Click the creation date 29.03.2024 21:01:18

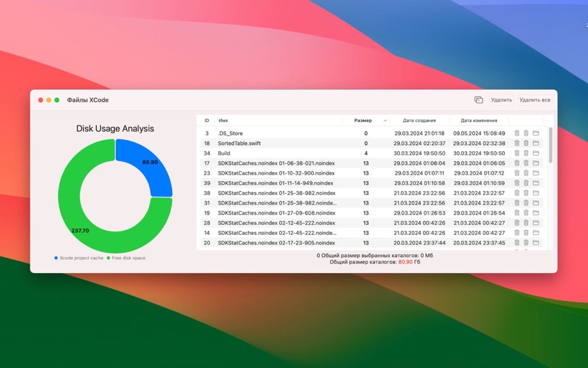[419, 133]
